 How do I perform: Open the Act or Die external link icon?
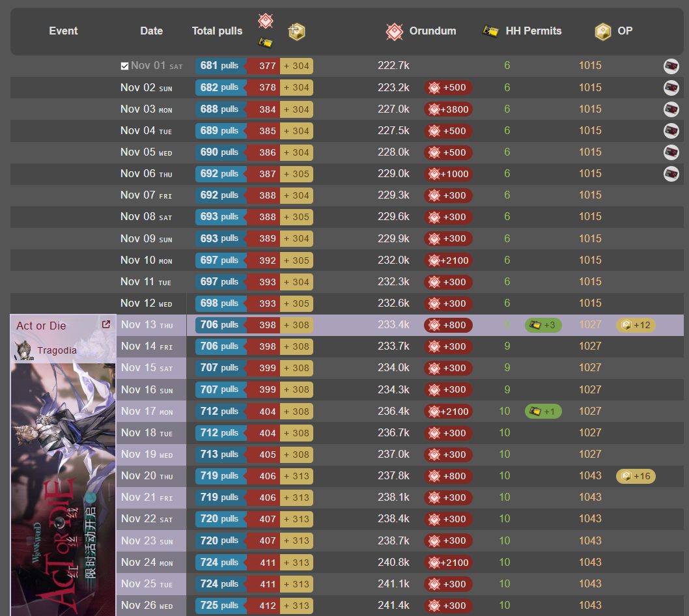point(106,324)
